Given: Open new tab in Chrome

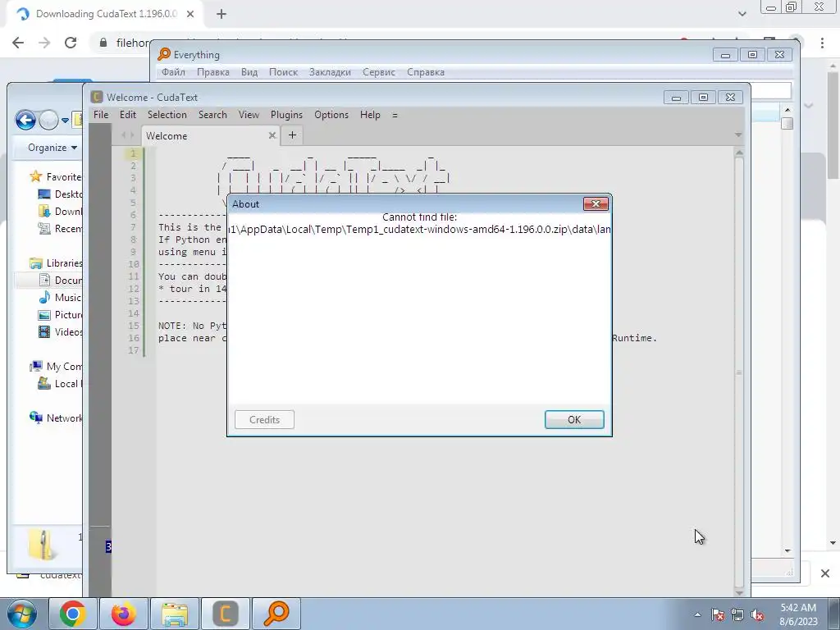Looking at the screenshot, I should (x=221, y=14).
